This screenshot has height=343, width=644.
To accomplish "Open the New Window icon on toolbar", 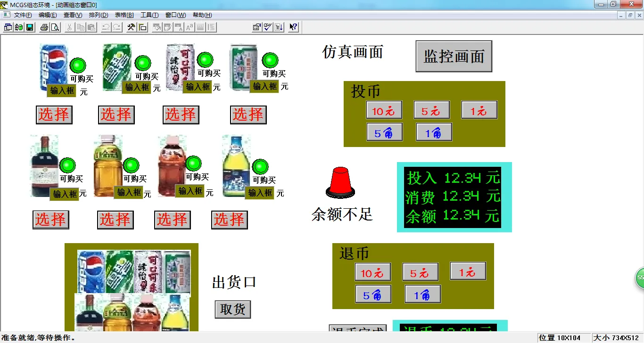I will tap(8, 27).
